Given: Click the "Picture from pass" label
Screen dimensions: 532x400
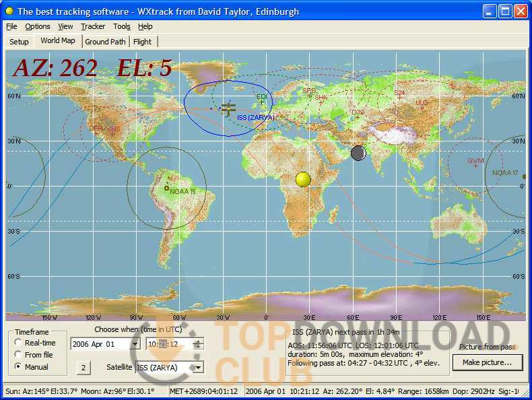Looking at the screenshot, I should pyautogui.click(x=488, y=347).
